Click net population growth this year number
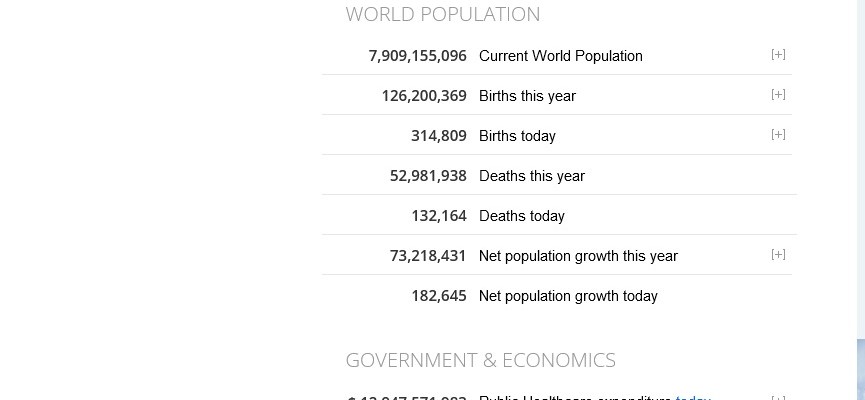Viewport: 865px width, 400px height. tap(428, 256)
